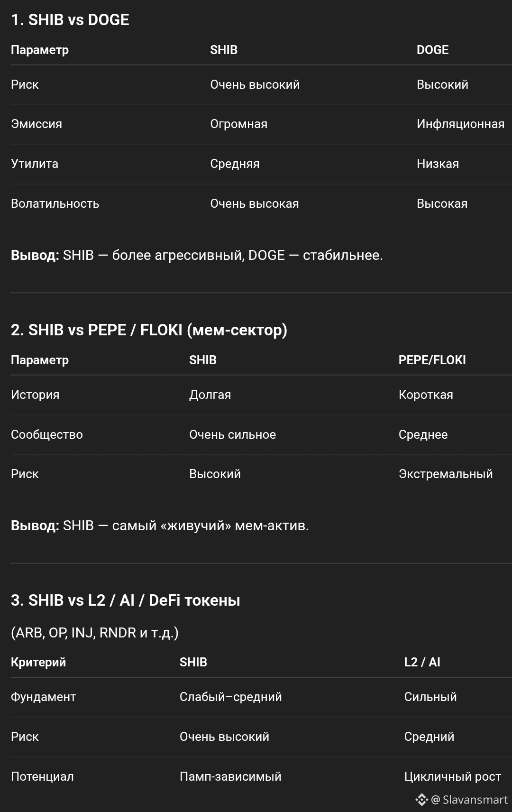The height and width of the screenshot is (812, 512).
Task: Click the 'Критерий' column header
Action: pos(38,662)
